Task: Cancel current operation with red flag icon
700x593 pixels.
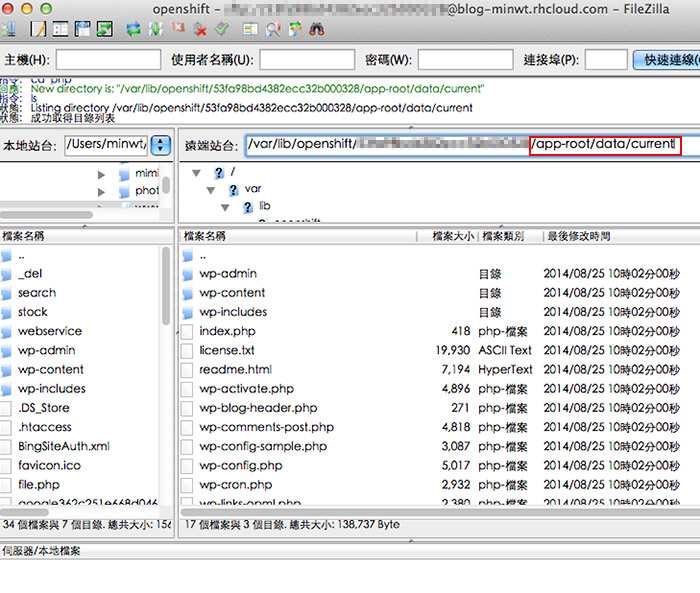Action: [x=179, y=29]
